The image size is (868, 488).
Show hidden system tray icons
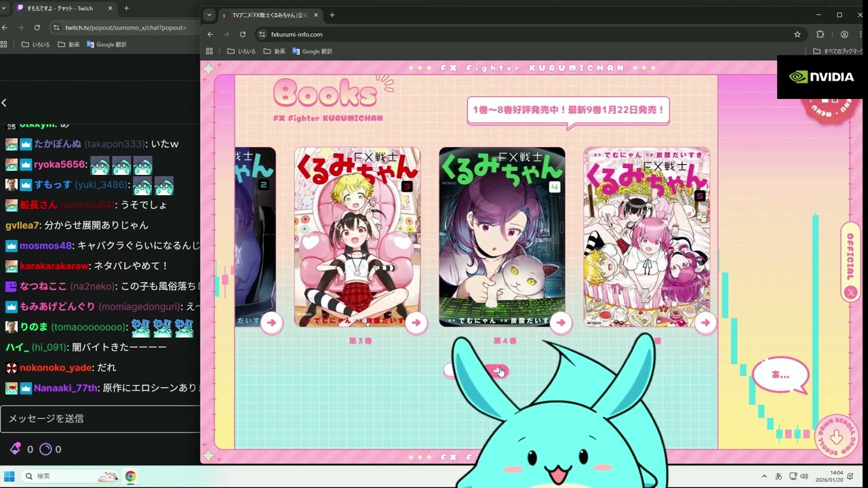coord(764,476)
